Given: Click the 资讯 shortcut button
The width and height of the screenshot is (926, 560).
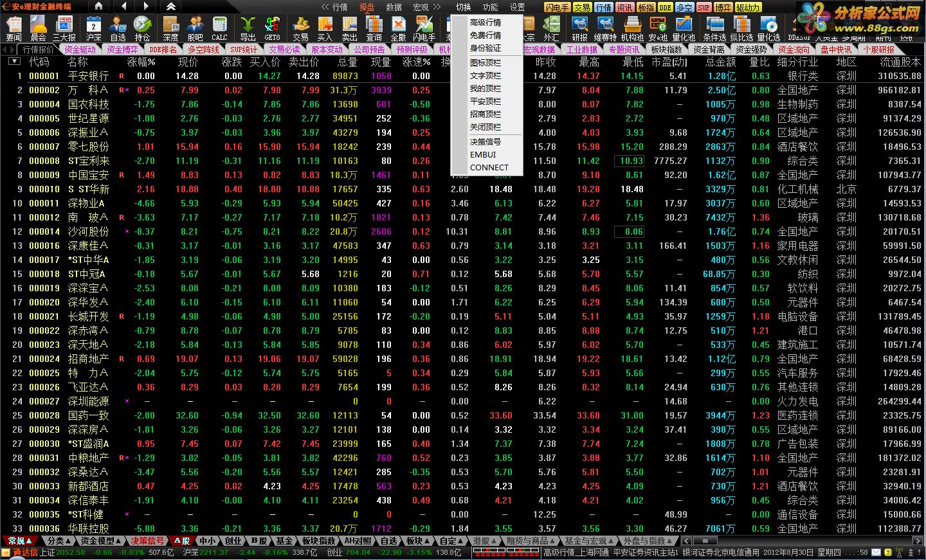Looking at the screenshot, I should tap(625, 8).
